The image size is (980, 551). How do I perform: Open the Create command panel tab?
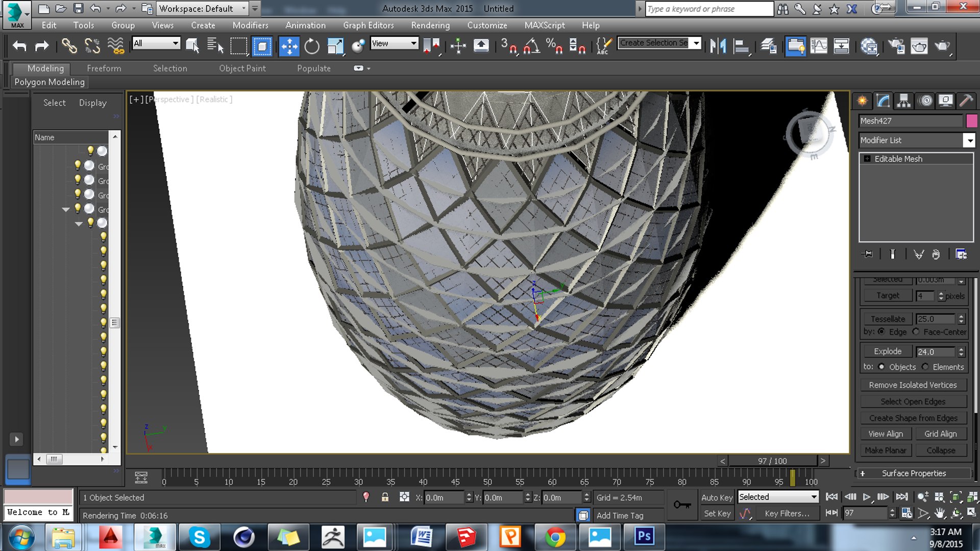(x=862, y=101)
